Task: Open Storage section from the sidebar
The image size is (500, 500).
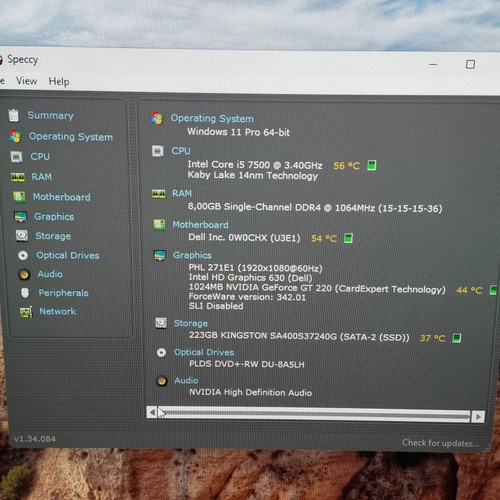Action: [53, 236]
